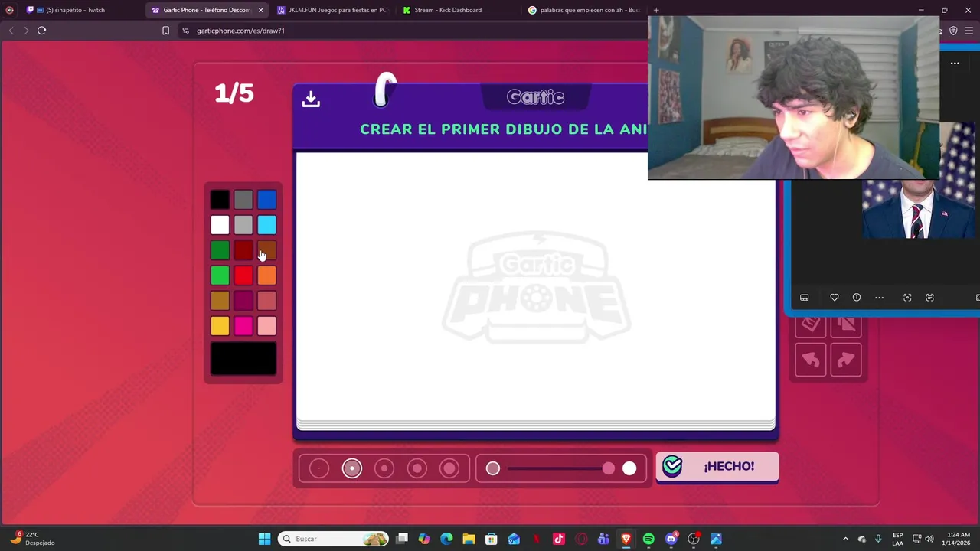Image resolution: width=980 pixels, height=551 pixels.
Task: Open the three-dot menu in photo viewer toolbar
Action: [879, 298]
